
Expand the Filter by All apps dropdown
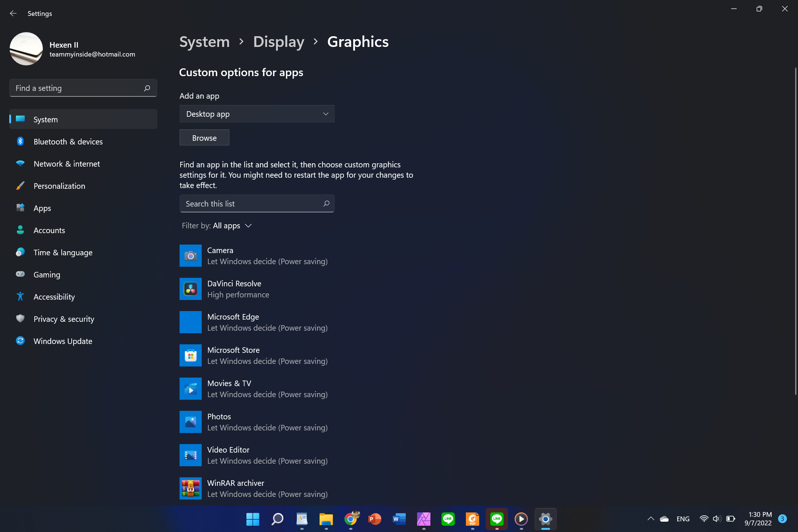click(x=217, y=225)
